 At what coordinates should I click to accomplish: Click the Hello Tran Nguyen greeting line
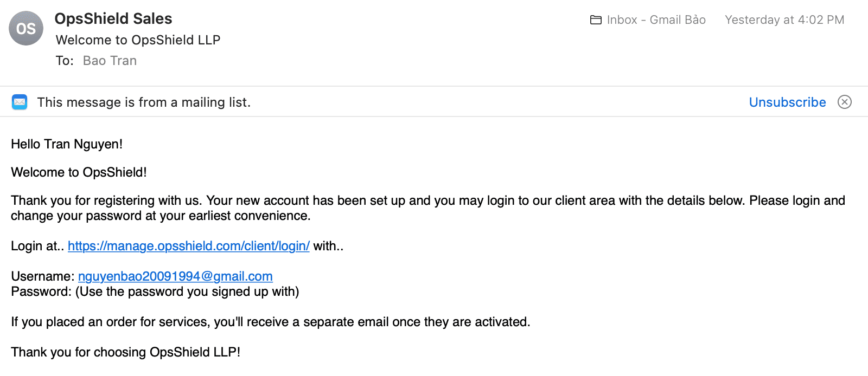tap(67, 144)
